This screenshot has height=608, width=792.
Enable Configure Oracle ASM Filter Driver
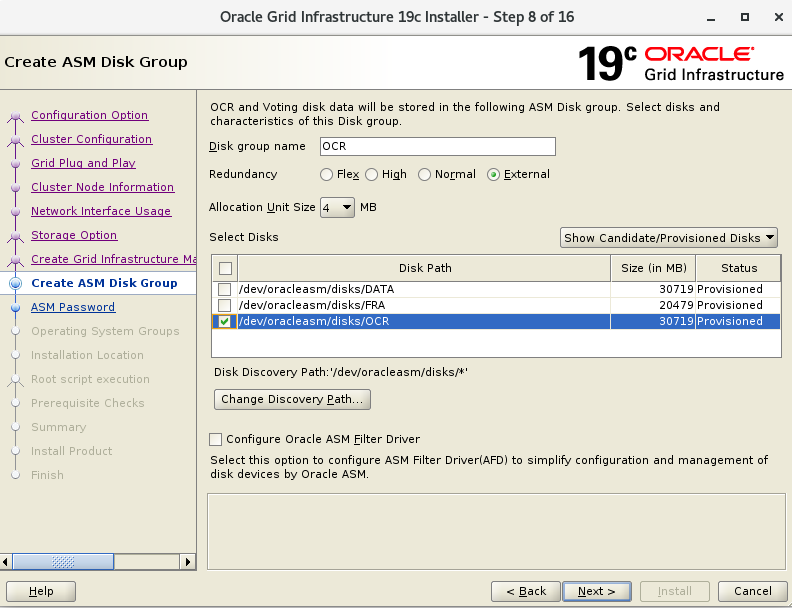[x=216, y=439]
